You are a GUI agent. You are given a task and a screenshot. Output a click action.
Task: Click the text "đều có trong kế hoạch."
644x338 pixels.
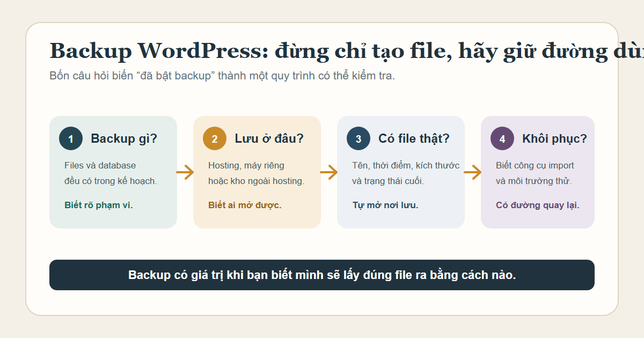point(111,181)
